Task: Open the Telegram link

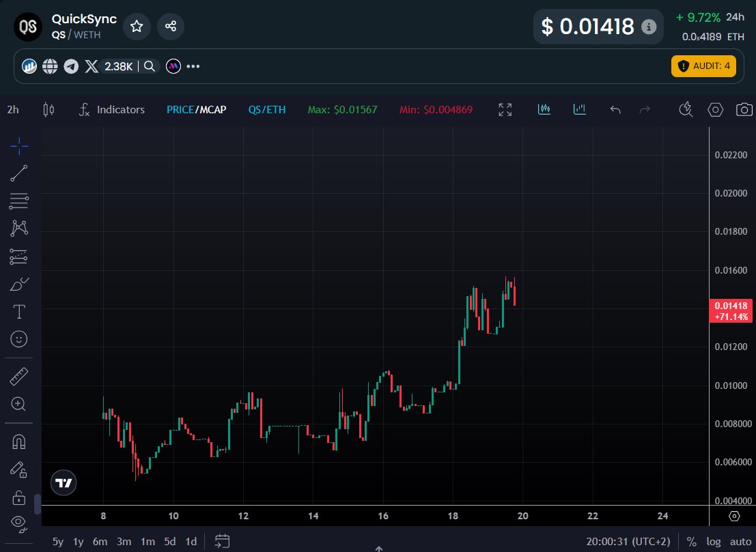Action: tap(71, 66)
